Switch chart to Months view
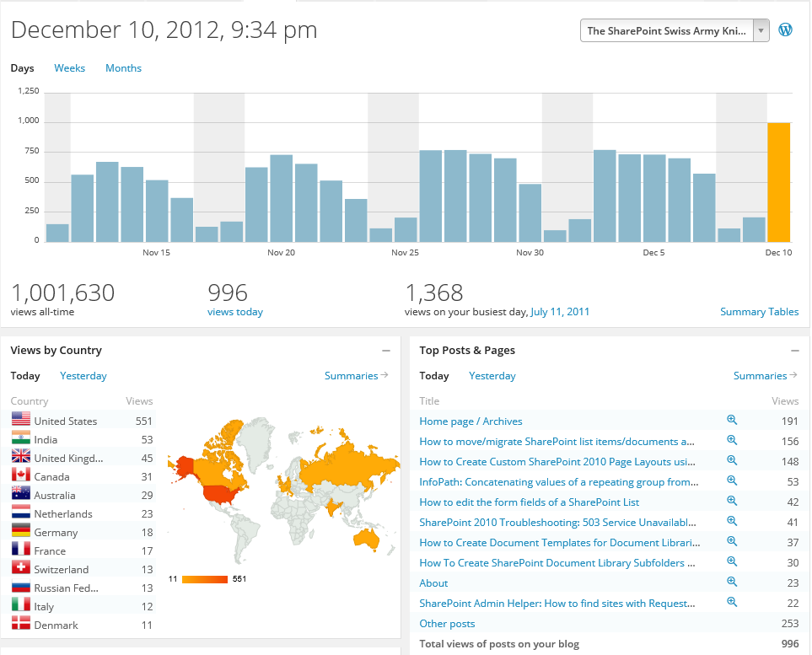 pyautogui.click(x=123, y=68)
